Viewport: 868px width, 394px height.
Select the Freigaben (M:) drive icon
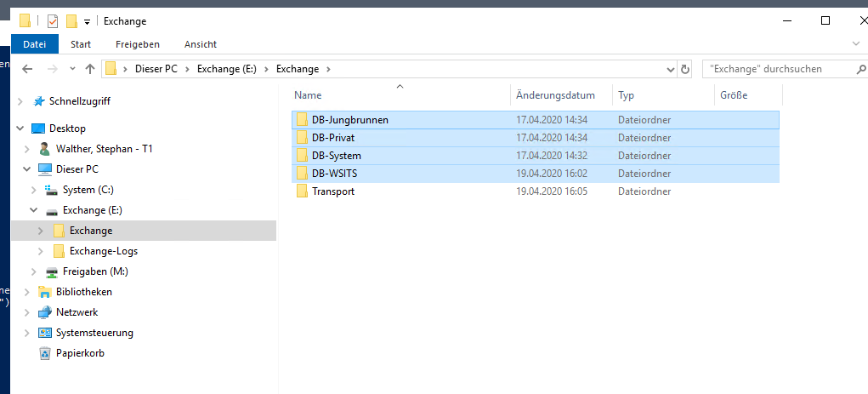click(x=52, y=271)
